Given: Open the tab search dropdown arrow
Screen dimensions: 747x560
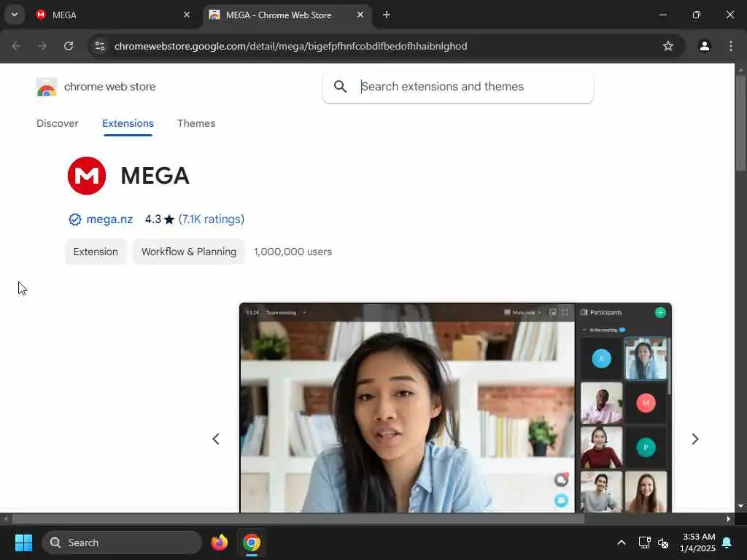Looking at the screenshot, I should (15, 15).
